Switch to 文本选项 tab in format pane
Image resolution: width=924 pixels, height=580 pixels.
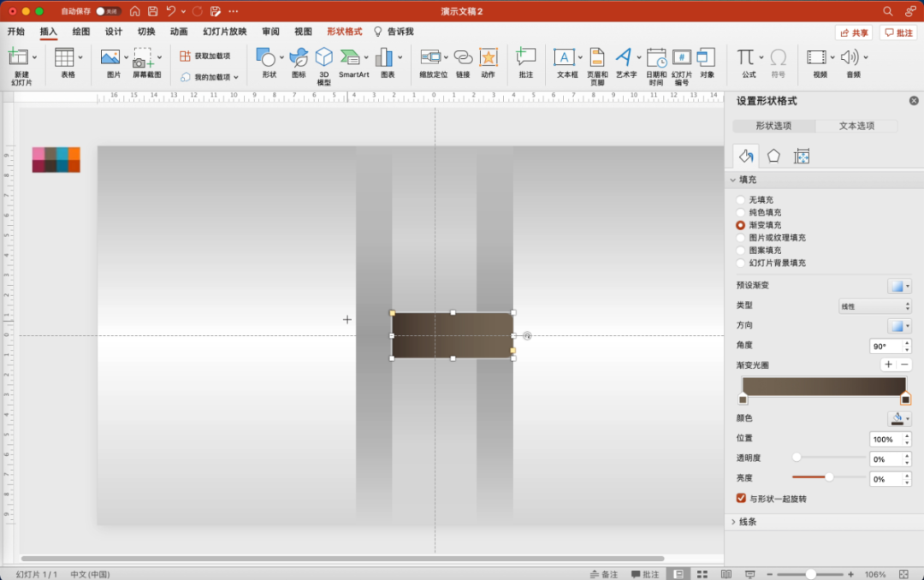click(x=856, y=126)
